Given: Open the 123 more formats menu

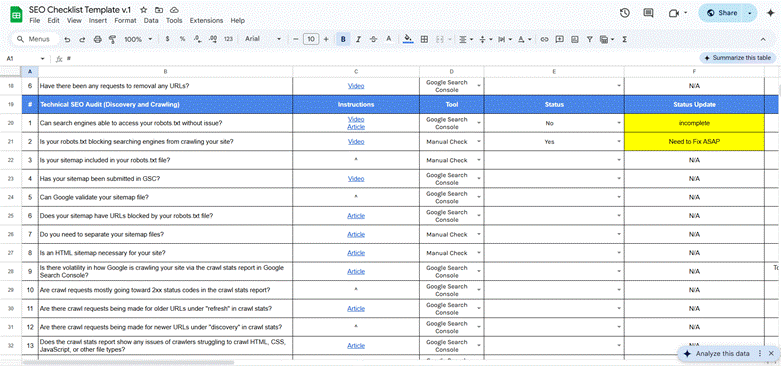Looking at the screenshot, I should click(229, 39).
